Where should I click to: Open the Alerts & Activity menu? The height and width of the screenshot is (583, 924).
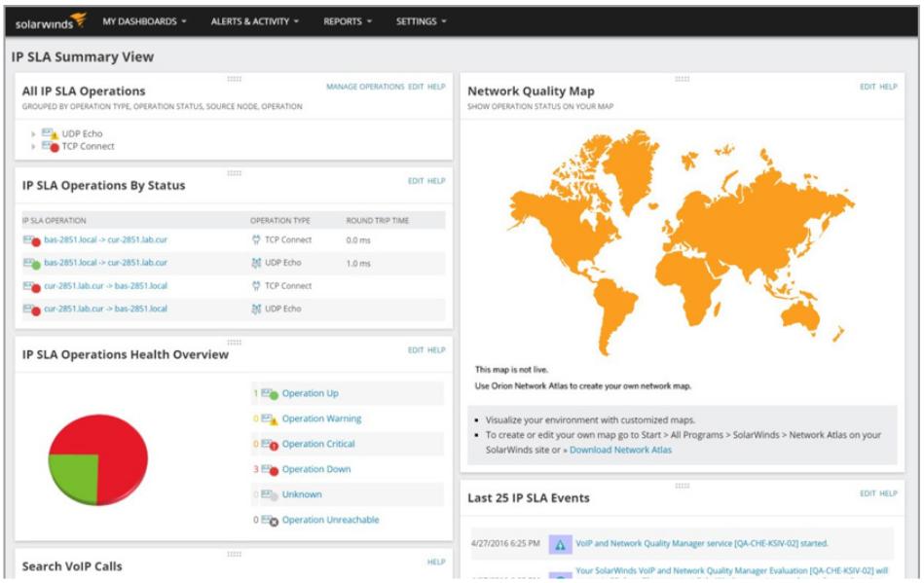tap(254, 21)
